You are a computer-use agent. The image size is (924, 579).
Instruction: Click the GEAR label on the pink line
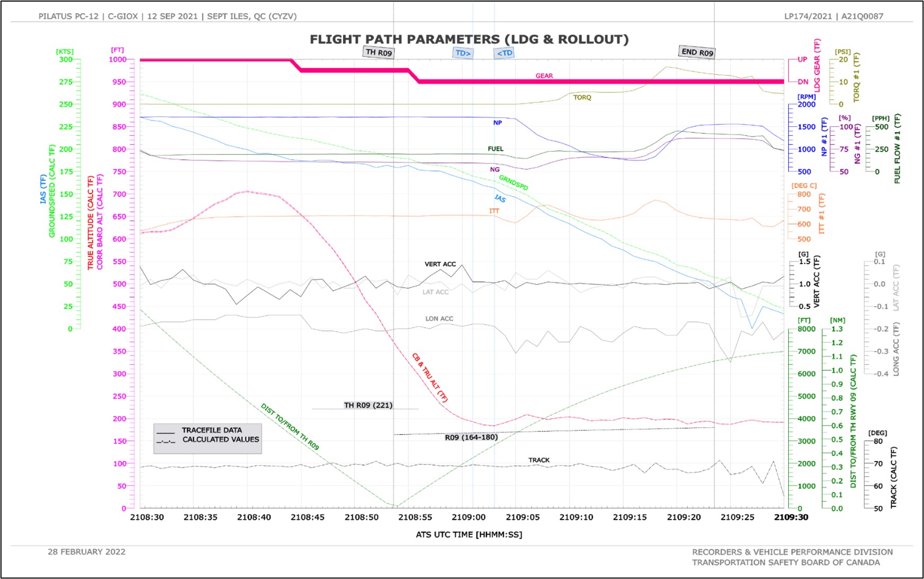(544, 76)
